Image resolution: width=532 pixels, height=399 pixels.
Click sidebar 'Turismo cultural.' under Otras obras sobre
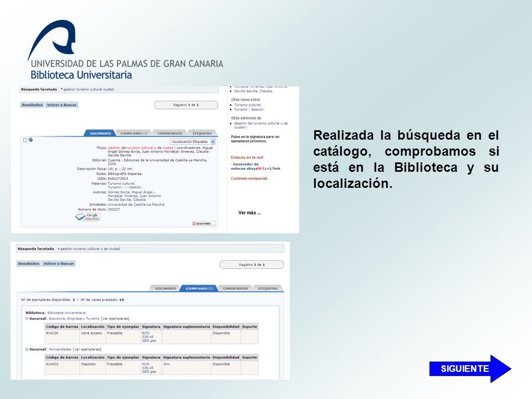(248, 105)
